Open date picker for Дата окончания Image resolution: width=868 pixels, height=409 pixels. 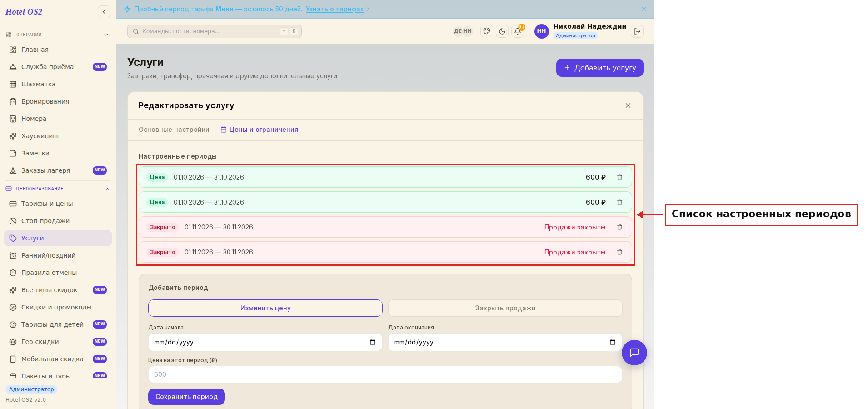pos(613,342)
